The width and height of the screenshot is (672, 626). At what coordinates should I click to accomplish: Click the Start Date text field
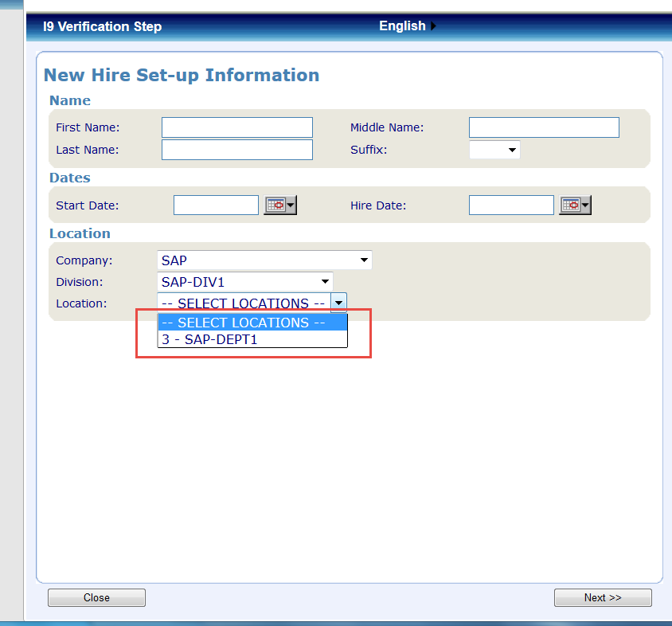click(x=216, y=205)
